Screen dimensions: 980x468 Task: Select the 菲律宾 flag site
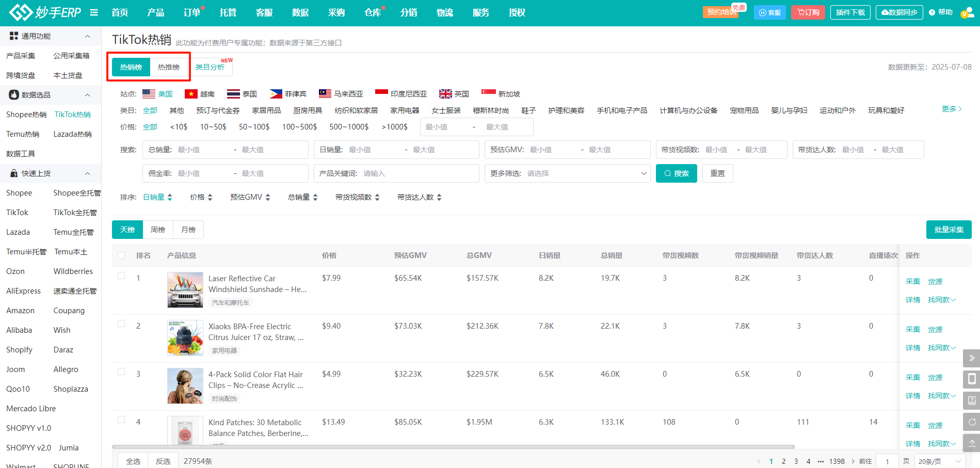[x=288, y=94]
